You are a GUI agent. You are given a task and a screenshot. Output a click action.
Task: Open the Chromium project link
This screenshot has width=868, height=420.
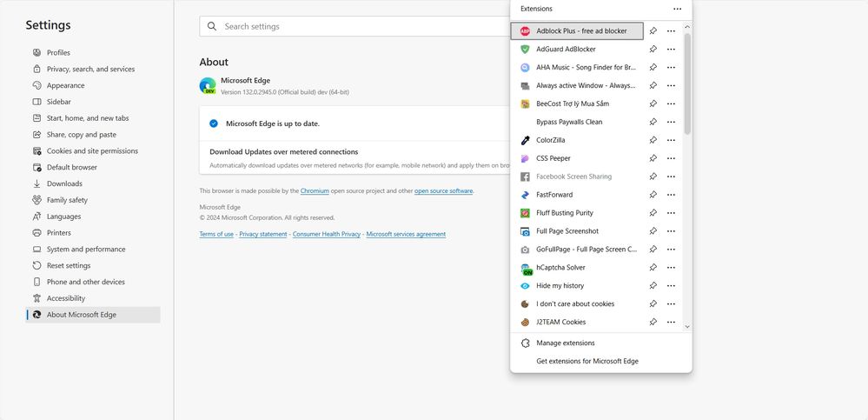tap(315, 191)
